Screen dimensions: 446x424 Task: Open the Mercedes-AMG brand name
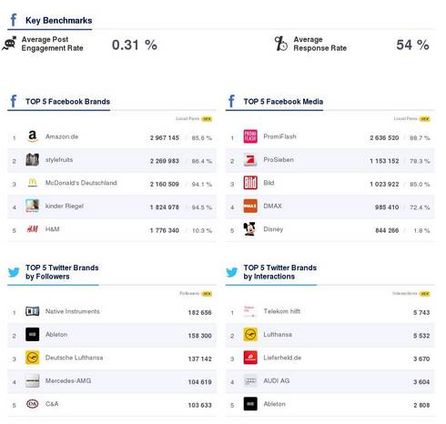point(68,381)
